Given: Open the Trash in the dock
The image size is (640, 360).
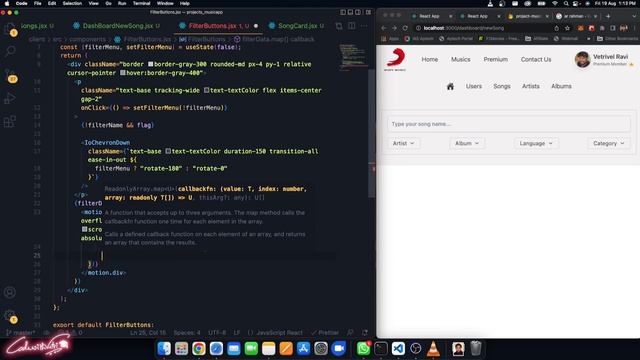Looking at the screenshot, I should point(476,349).
